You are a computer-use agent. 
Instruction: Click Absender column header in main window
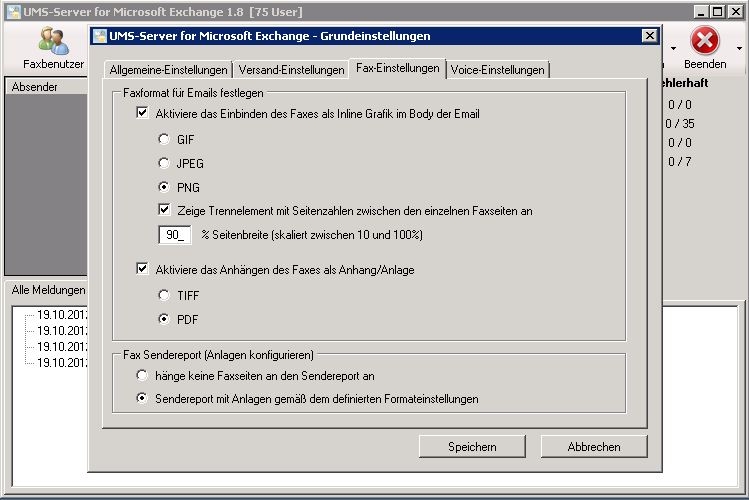(x=46, y=87)
